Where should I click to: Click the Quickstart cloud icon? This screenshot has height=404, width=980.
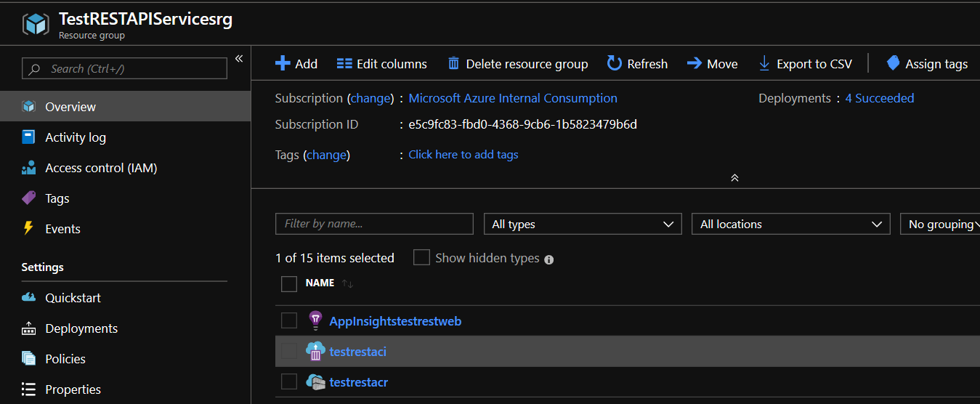(x=29, y=298)
